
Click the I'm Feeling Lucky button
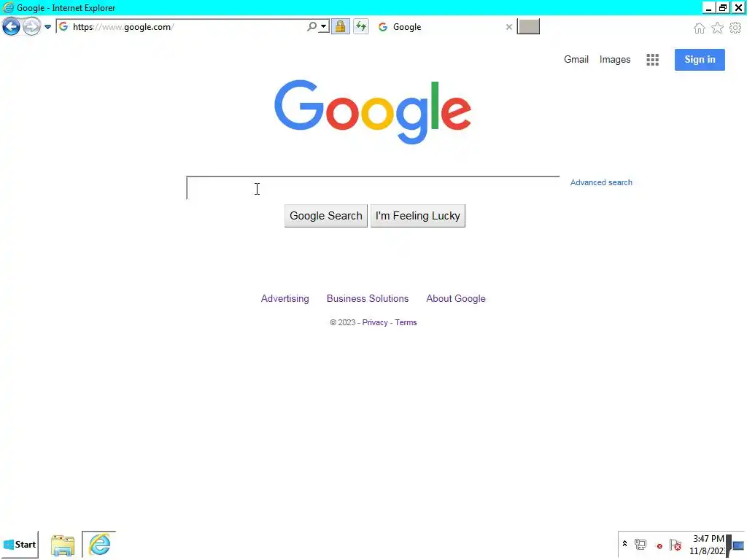[418, 216]
